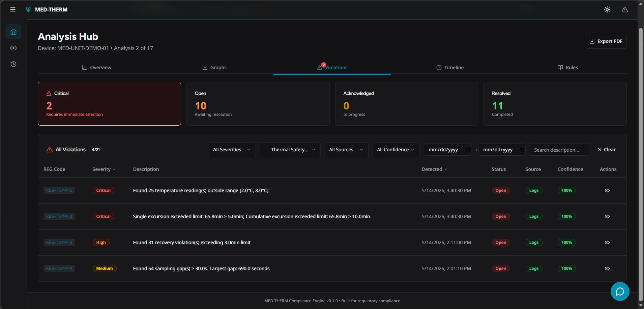This screenshot has width=644, height=309.
Task: Toggle the light/dark theme sun icon
Action: click(x=607, y=9)
